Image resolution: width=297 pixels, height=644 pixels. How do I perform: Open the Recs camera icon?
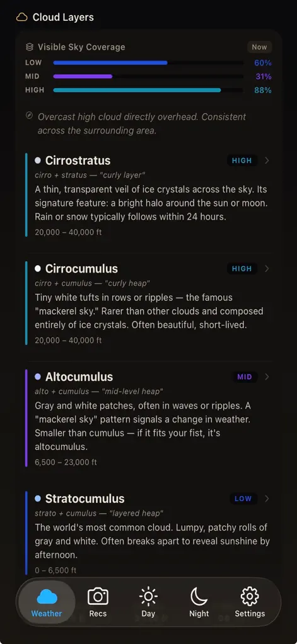pyautogui.click(x=98, y=596)
